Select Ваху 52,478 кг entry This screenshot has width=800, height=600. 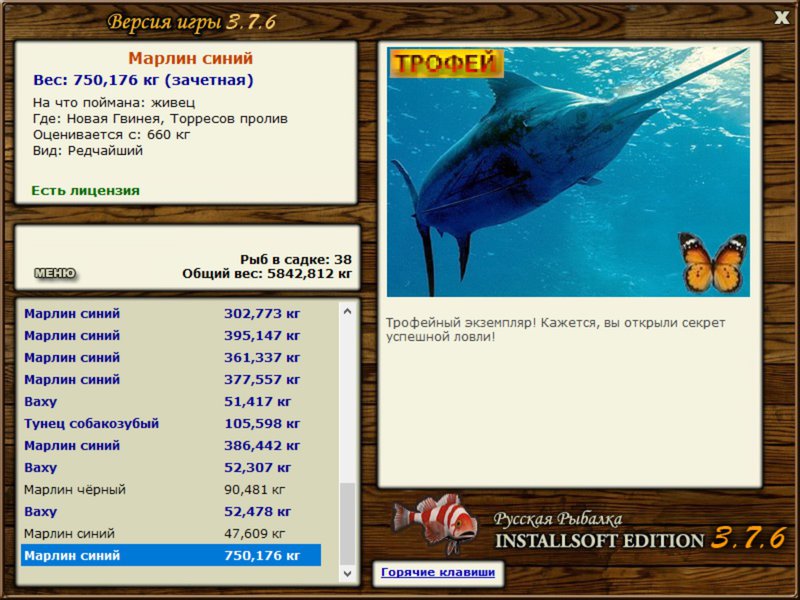(x=171, y=512)
